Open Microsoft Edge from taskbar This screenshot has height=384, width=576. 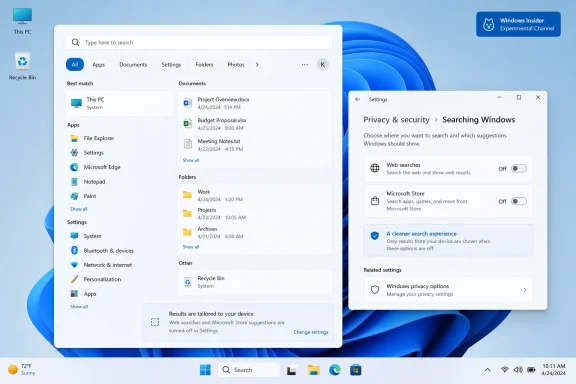click(x=335, y=370)
